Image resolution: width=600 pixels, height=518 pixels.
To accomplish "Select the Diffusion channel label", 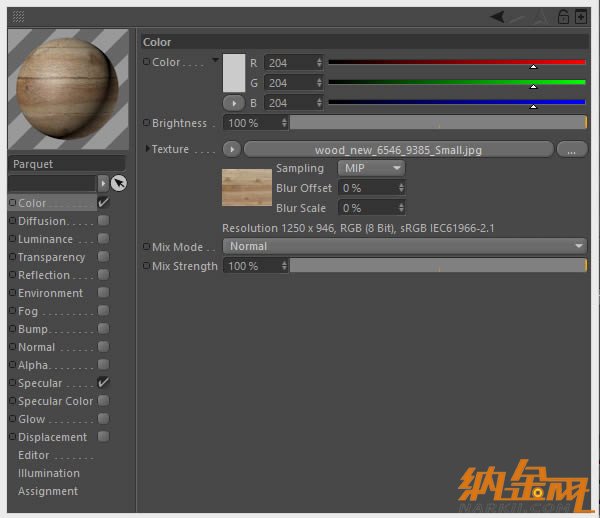I will pos(42,221).
